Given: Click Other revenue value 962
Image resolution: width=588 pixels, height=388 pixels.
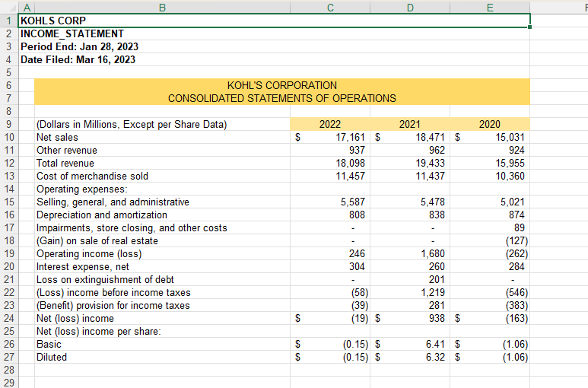Looking at the screenshot, I should pos(437,151).
